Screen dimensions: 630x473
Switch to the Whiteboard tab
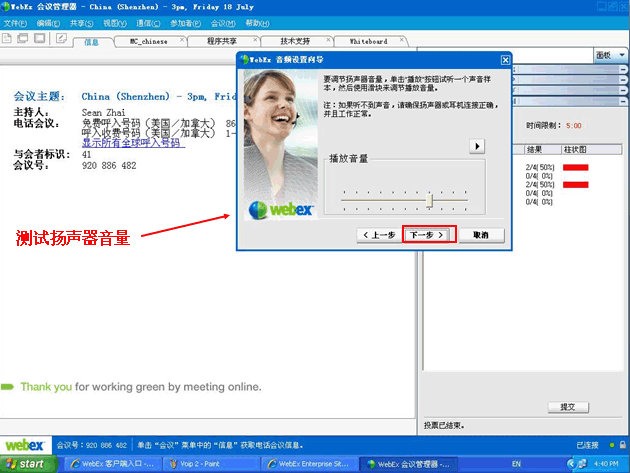point(368,41)
